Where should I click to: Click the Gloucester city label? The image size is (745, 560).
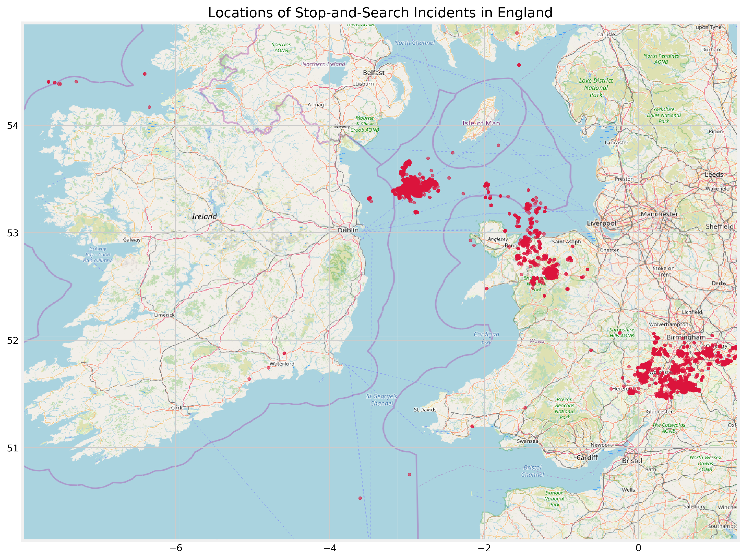[659, 411]
